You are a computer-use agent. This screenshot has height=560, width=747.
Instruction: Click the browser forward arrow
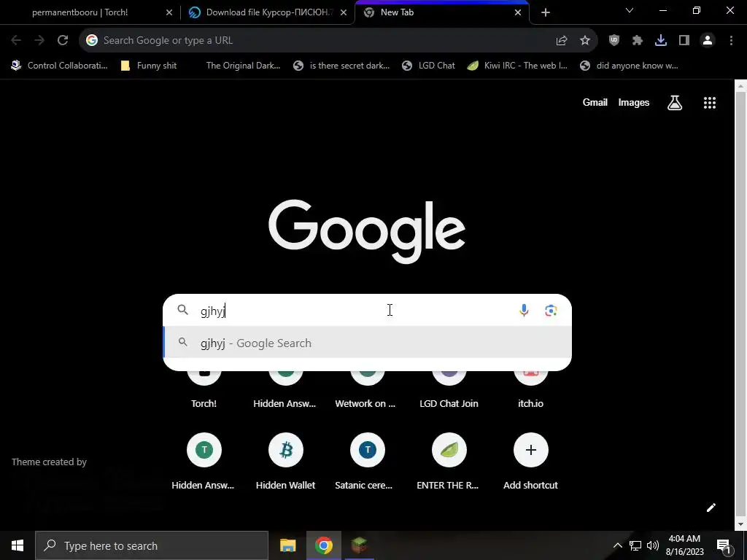click(x=39, y=41)
